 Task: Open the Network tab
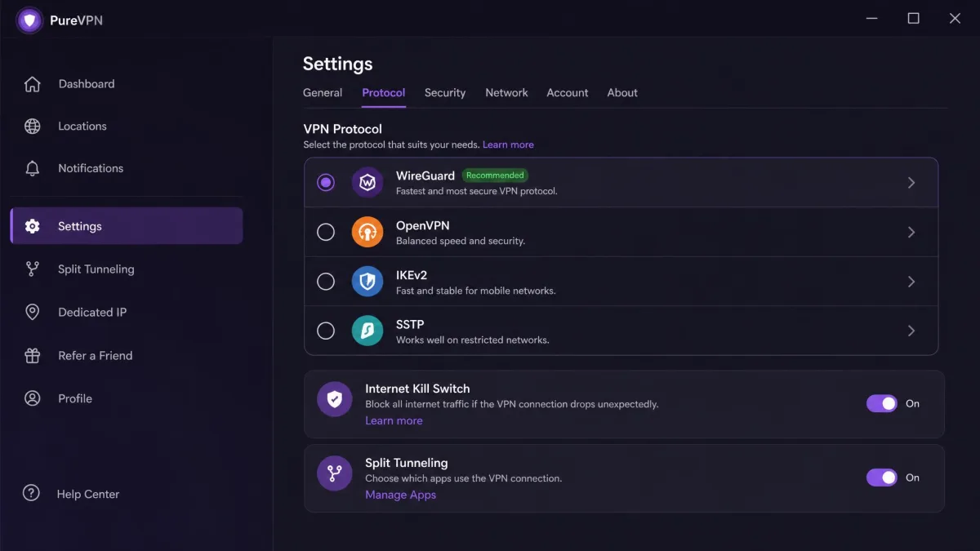[x=506, y=93]
